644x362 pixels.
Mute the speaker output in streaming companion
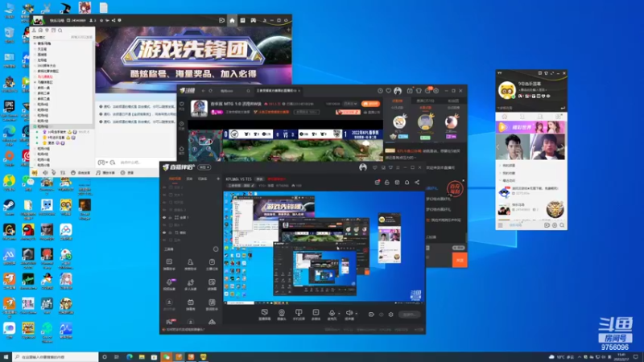click(x=349, y=314)
